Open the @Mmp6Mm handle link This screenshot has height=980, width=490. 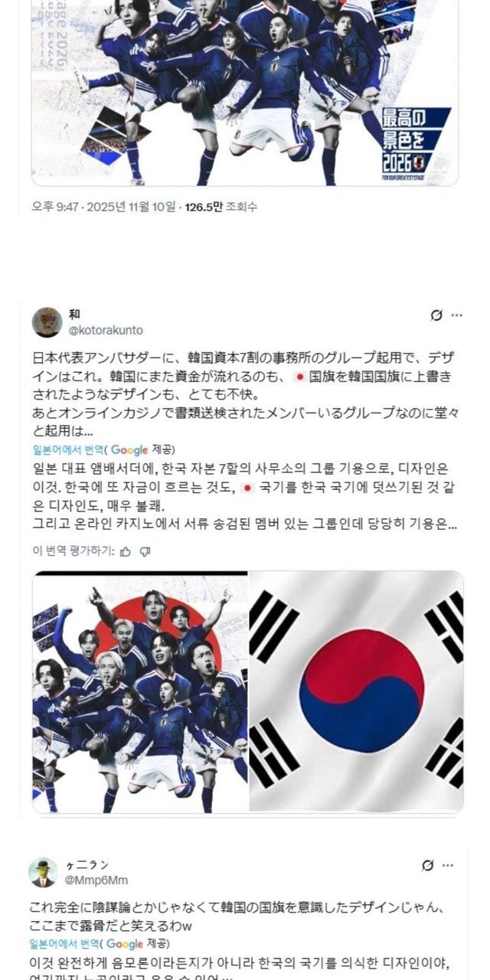click(96, 880)
